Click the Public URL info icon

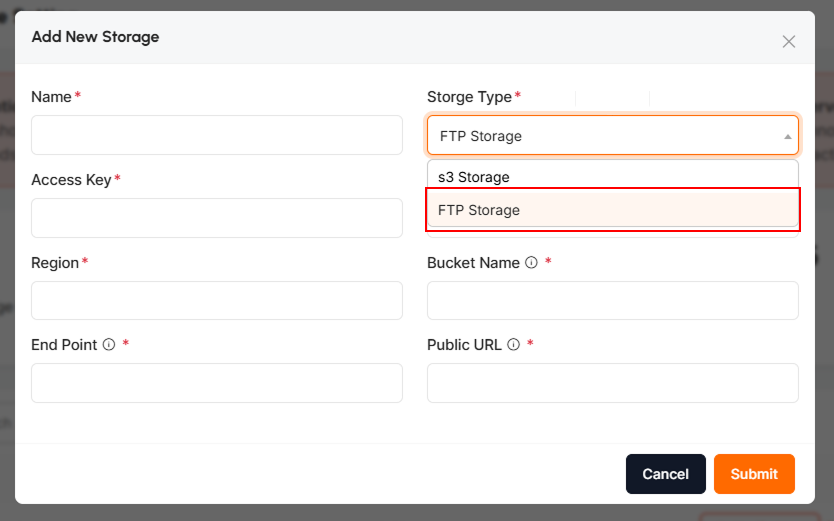click(513, 345)
